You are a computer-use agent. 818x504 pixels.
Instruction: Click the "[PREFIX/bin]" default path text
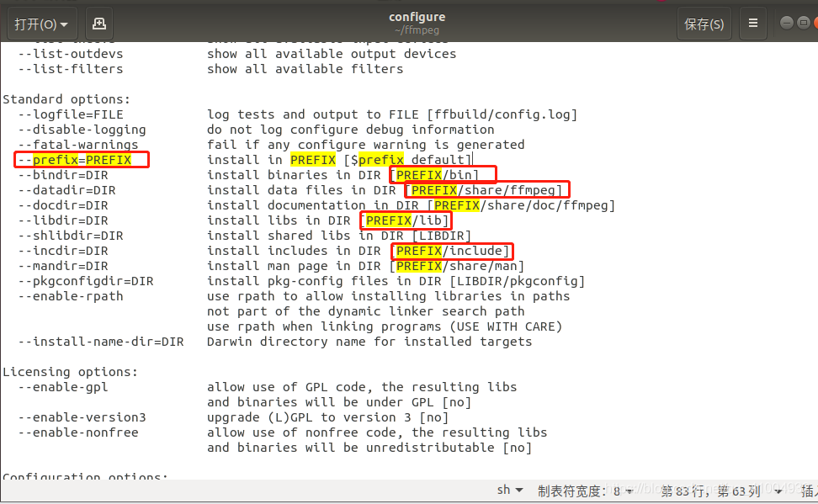click(434, 175)
